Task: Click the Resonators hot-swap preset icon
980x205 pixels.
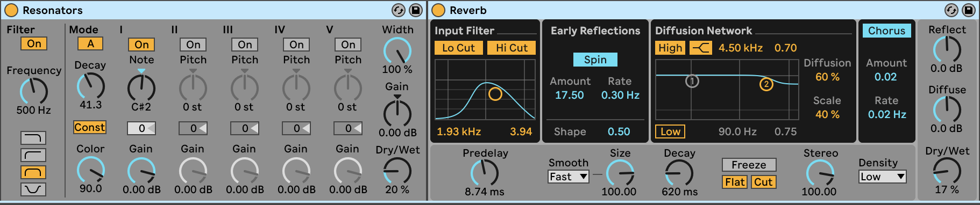Action: [x=399, y=10]
